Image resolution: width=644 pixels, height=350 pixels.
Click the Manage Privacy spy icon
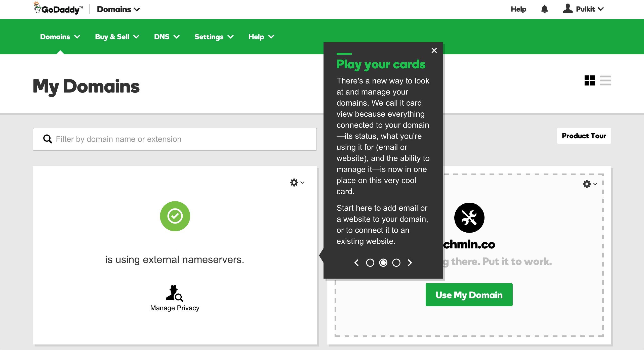175,293
